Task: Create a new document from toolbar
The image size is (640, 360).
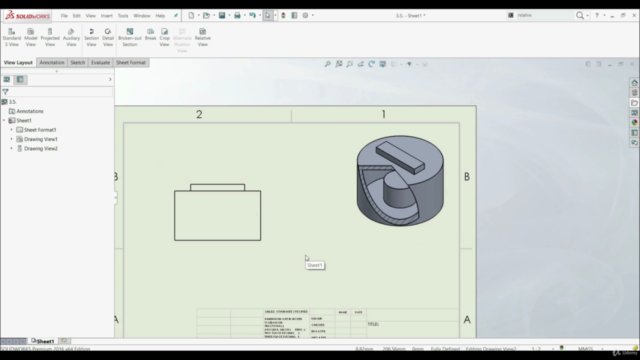Action: point(191,16)
